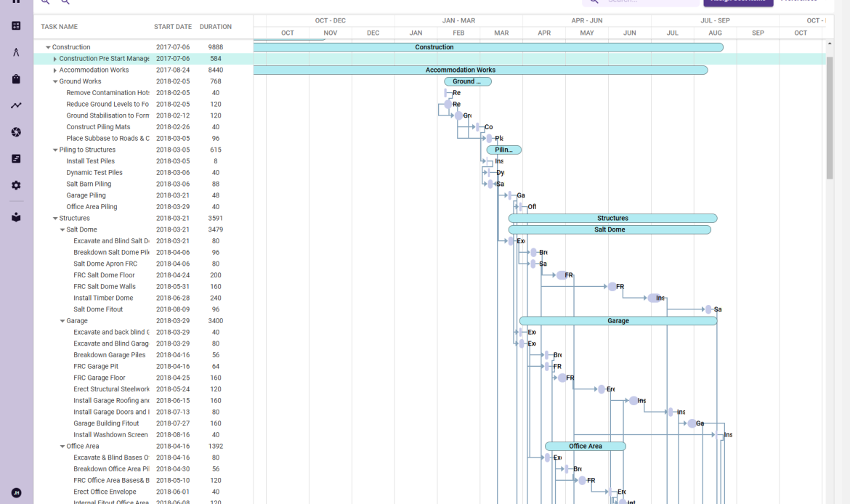Select the Garage Piling row
Screen dimensions: 850x504
tap(143, 195)
